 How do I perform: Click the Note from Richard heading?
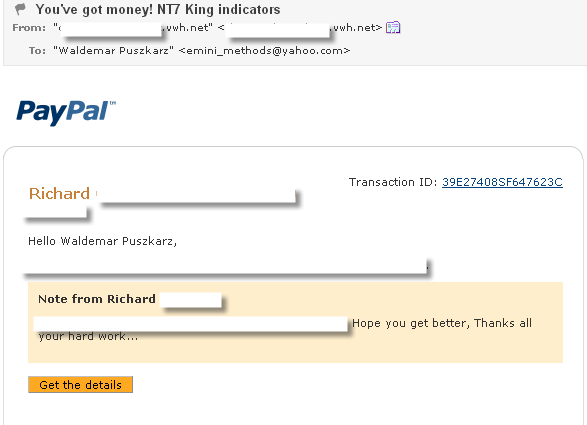coord(97,299)
